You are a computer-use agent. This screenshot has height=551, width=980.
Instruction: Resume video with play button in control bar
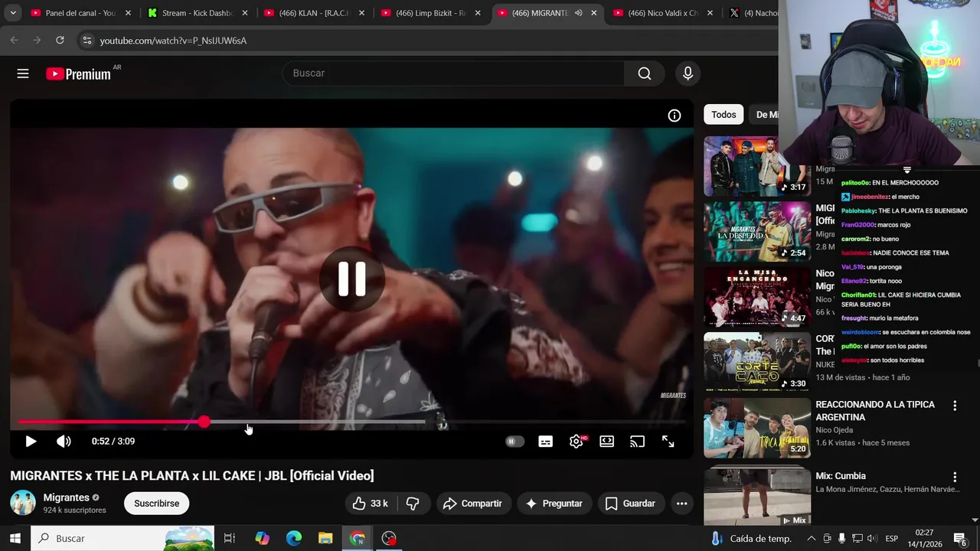[31, 442]
